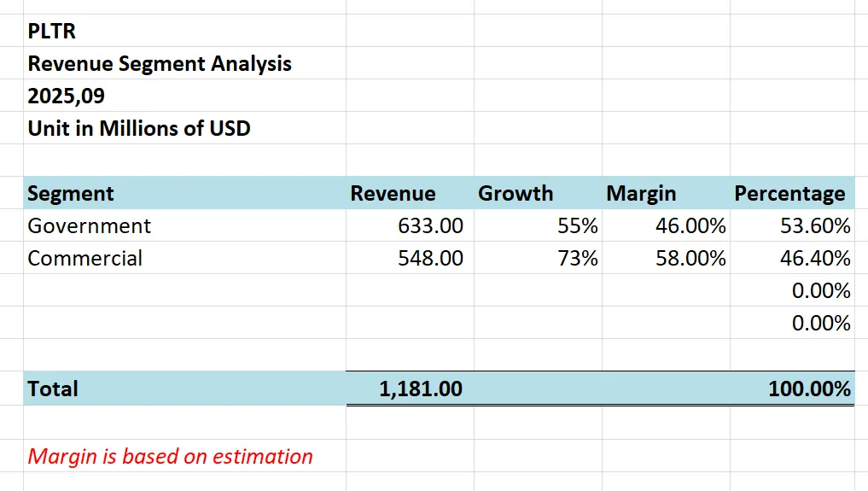Select the 'Total' label cell
This screenshot has width=868, height=491.
click(x=184, y=389)
